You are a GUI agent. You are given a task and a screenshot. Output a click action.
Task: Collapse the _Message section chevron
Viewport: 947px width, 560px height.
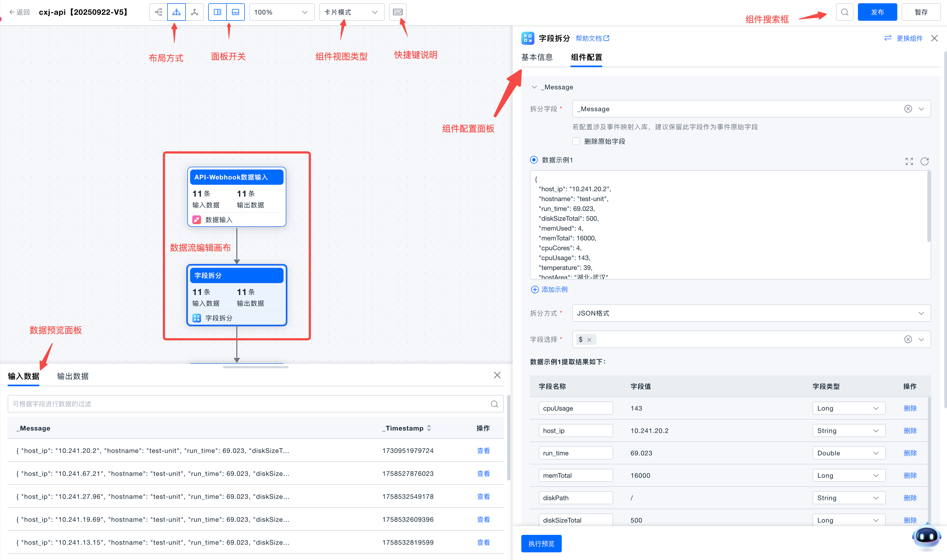534,87
